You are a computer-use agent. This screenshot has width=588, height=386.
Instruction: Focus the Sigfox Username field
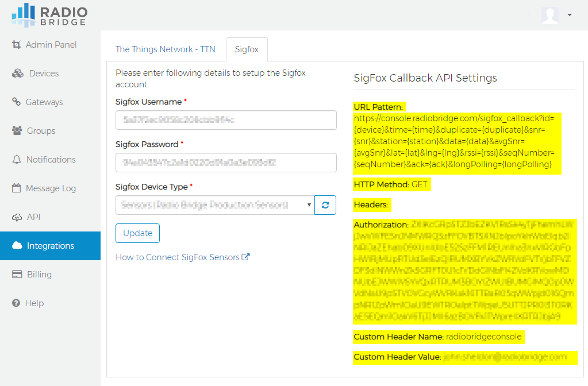[x=226, y=120]
